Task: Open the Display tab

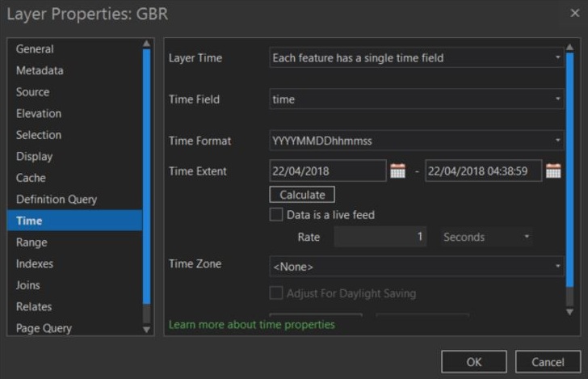Action: click(x=74, y=156)
